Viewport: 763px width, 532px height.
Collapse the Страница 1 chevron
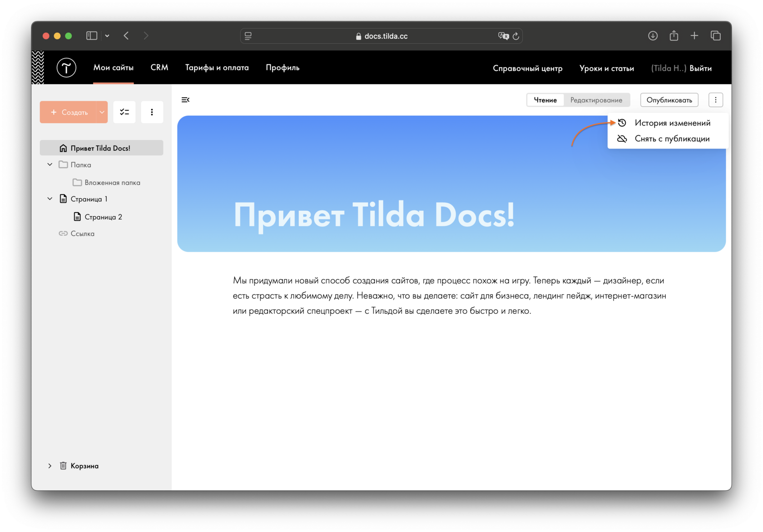pos(50,199)
